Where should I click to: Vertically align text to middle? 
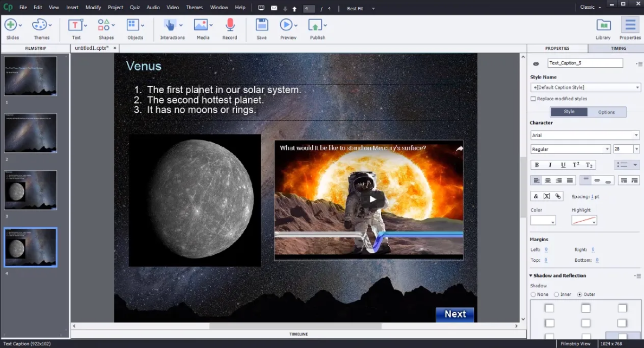[x=597, y=181]
